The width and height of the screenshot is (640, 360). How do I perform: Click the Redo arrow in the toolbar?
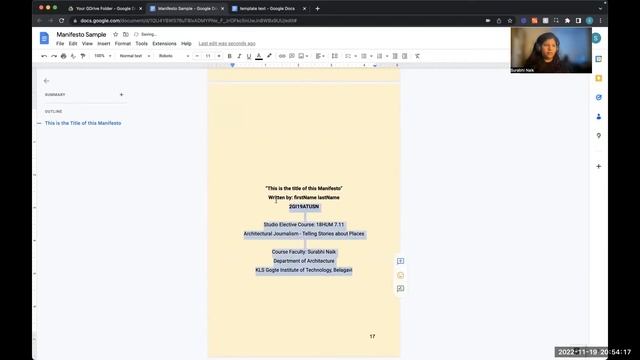coord(53,56)
